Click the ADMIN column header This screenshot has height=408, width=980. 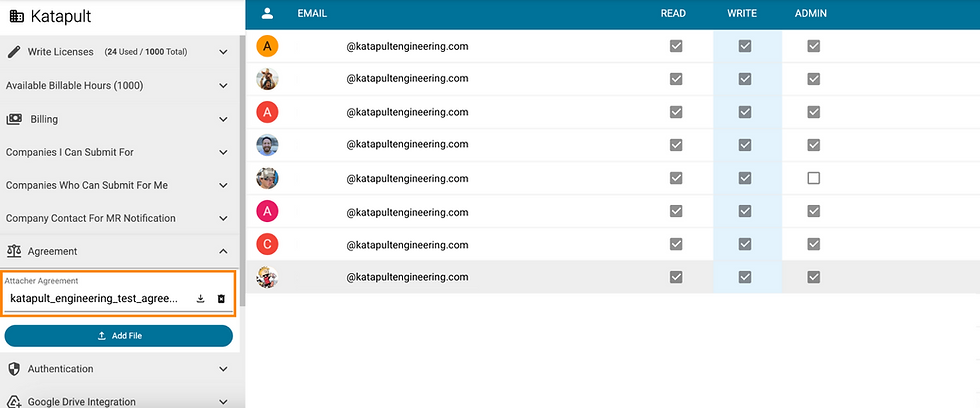click(811, 14)
